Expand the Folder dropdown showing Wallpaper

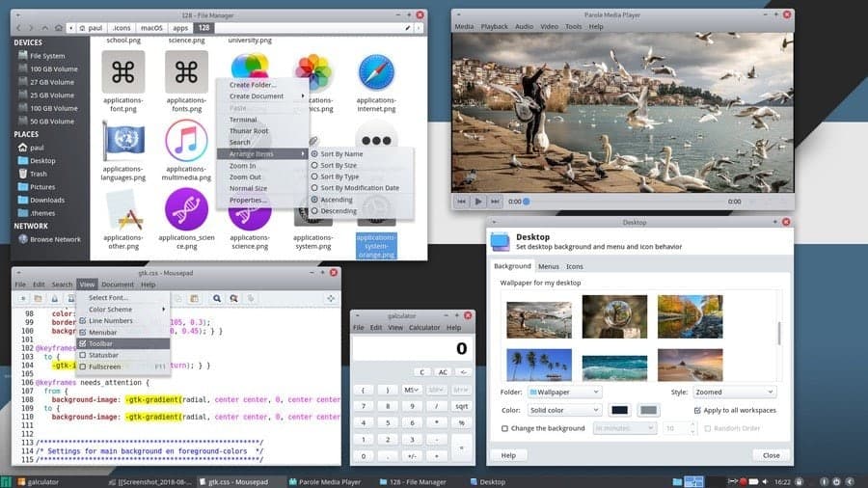564,393
